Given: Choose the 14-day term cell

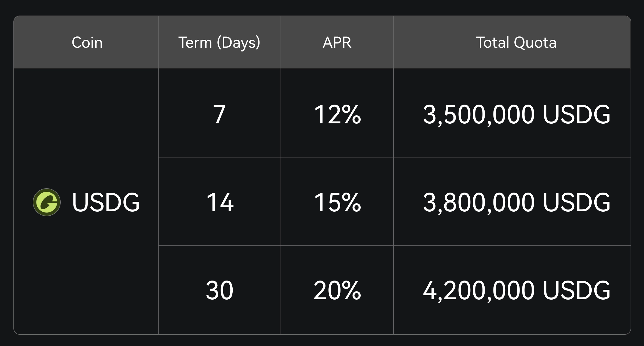Looking at the screenshot, I should click(220, 202).
